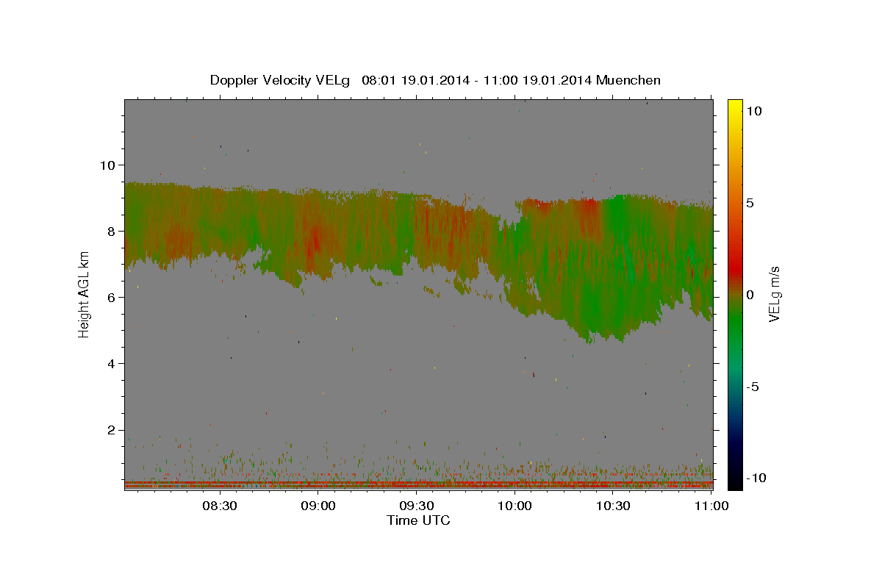Click the colorbar value -10 label
Image resolution: width=882 pixels, height=588 pixels.
(756, 478)
